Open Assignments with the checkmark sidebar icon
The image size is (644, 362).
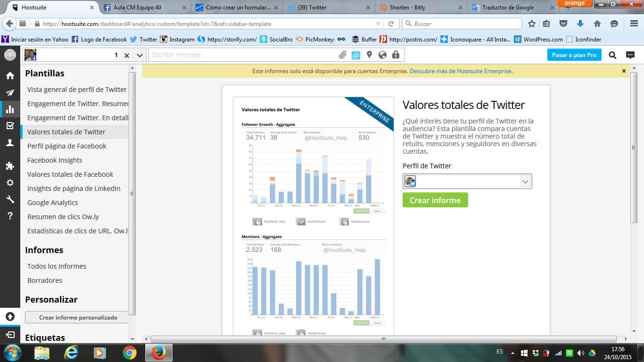point(10,126)
